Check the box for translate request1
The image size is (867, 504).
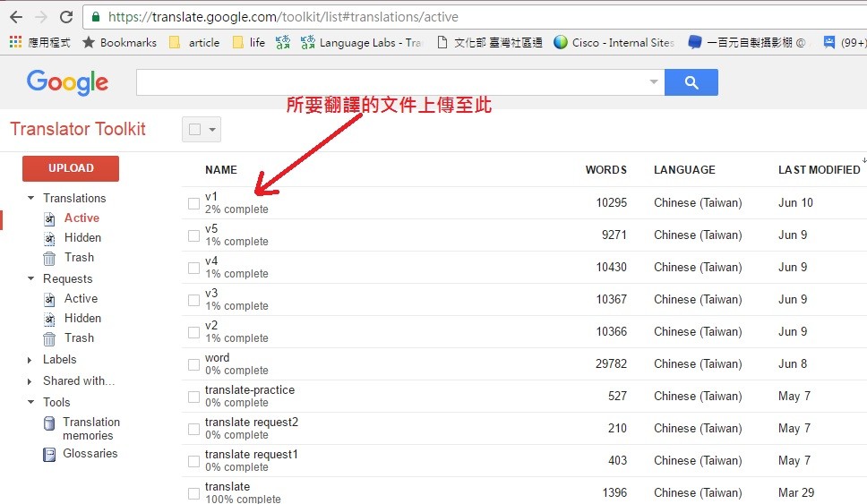pos(193,461)
